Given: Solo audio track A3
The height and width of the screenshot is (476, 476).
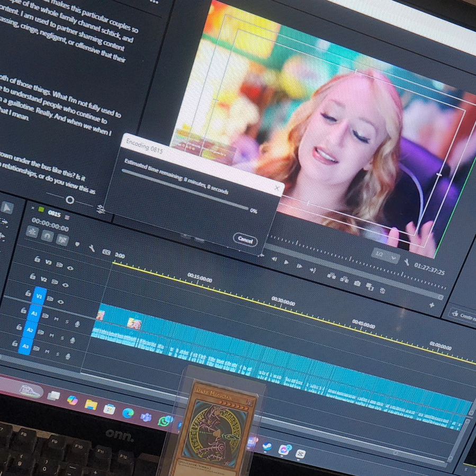Looking at the screenshot, I should click(x=58, y=354).
